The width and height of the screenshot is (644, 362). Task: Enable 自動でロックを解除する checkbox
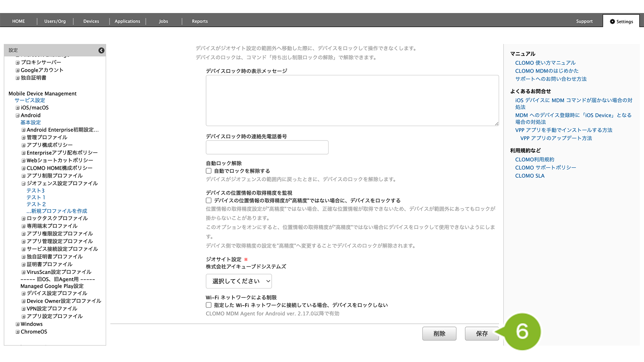tap(209, 171)
